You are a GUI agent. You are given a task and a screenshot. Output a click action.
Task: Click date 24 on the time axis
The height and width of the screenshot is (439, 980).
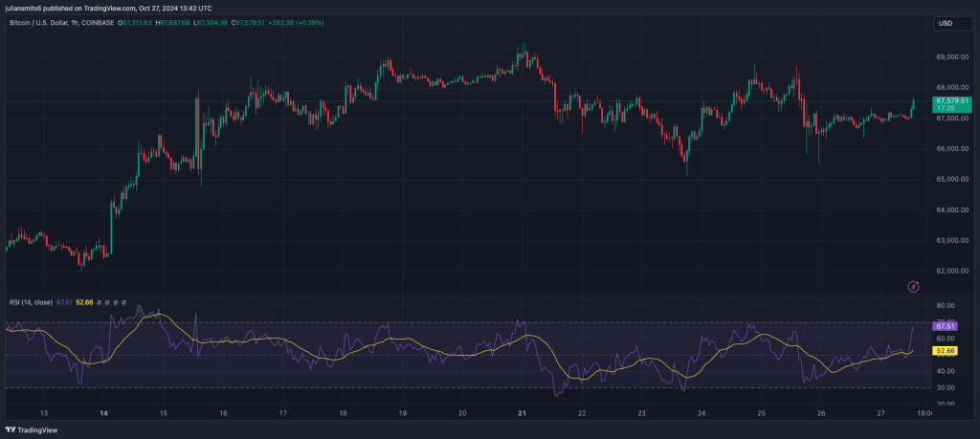click(x=702, y=413)
